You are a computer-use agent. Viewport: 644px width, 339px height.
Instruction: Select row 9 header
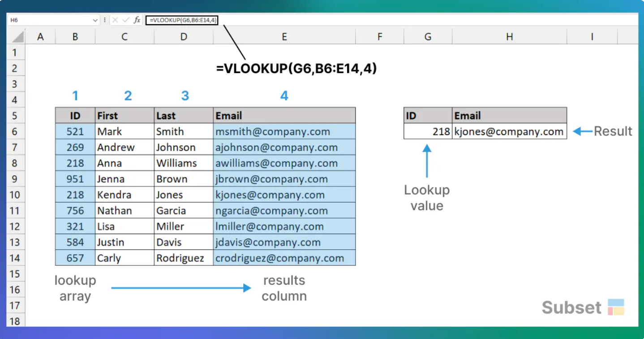tap(15, 179)
